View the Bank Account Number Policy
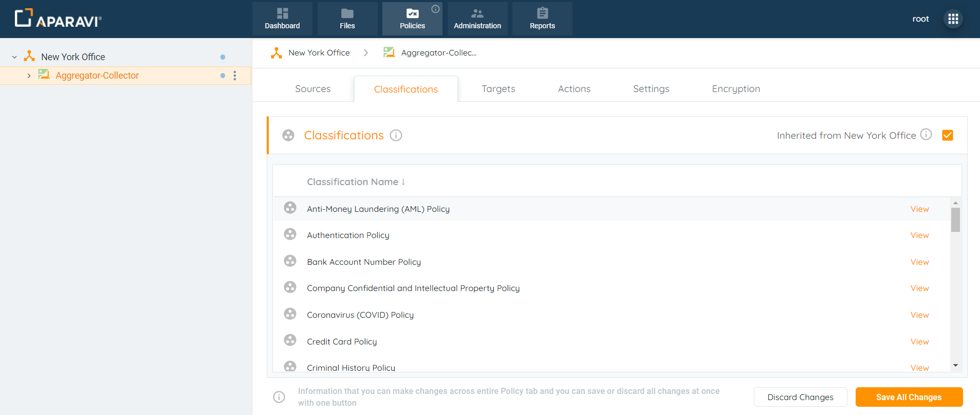This screenshot has height=415, width=980. point(919,262)
